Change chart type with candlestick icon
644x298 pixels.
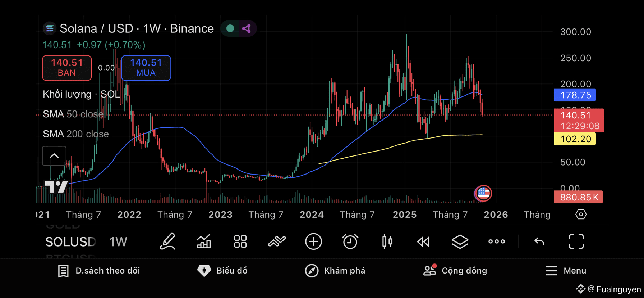coord(387,241)
